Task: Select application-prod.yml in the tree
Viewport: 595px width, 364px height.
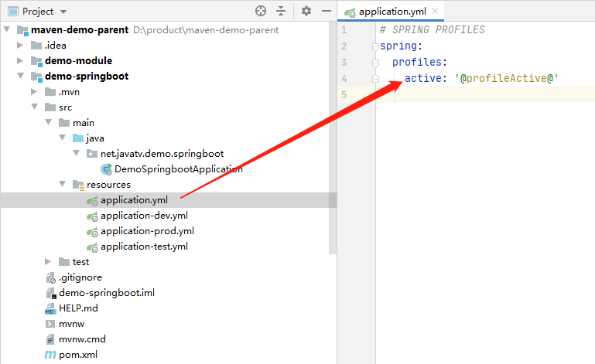Action: click(x=147, y=231)
